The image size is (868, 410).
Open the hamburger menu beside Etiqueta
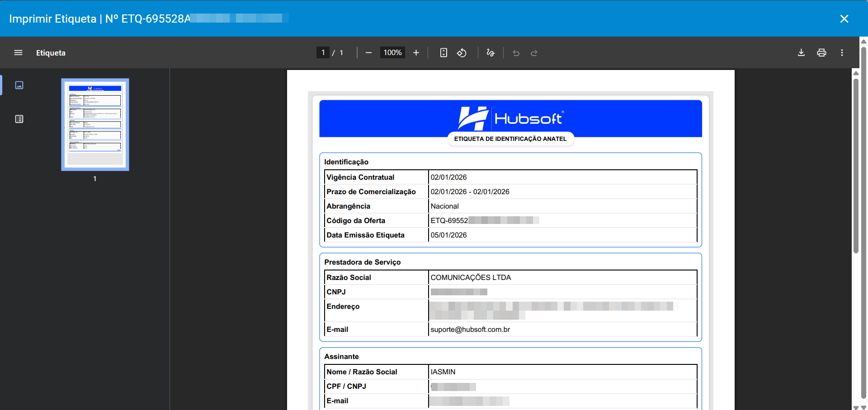pyautogui.click(x=18, y=52)
